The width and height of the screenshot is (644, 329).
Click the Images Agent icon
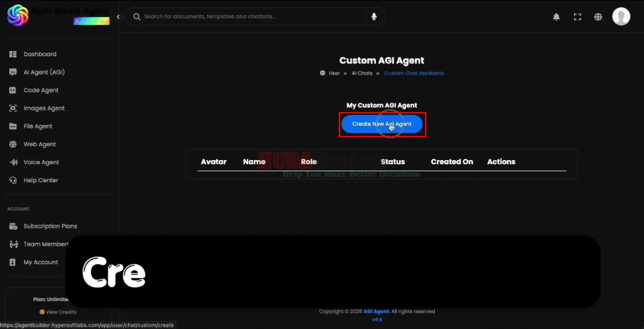point(13,108)
